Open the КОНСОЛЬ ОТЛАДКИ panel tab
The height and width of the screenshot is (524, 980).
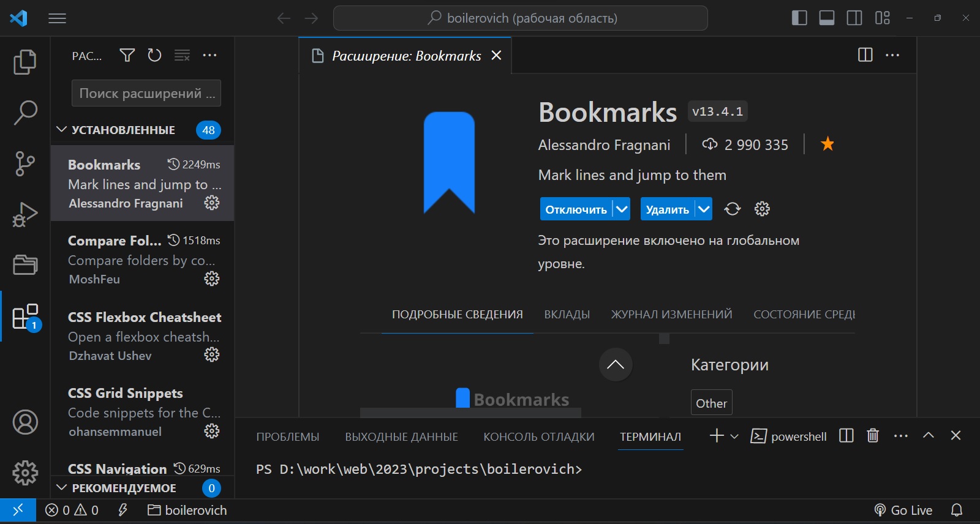pos(539,437)
